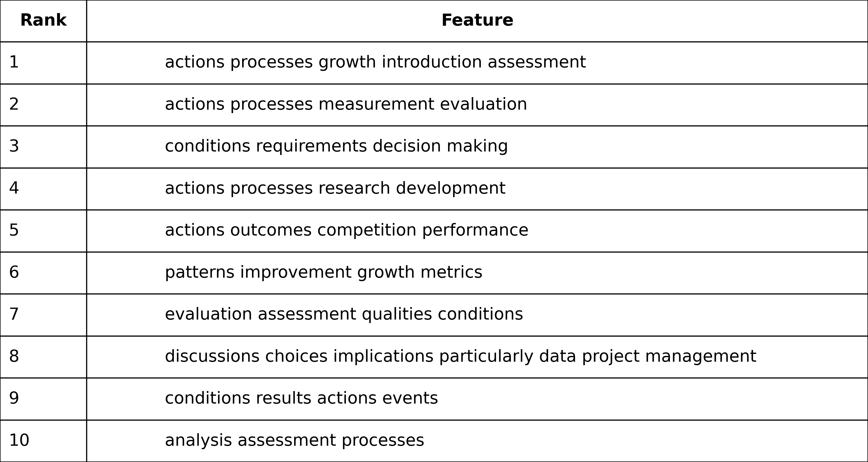Click rank number 6 cell
This screenshot has height=462, width=868.
[x=14, y=272]
